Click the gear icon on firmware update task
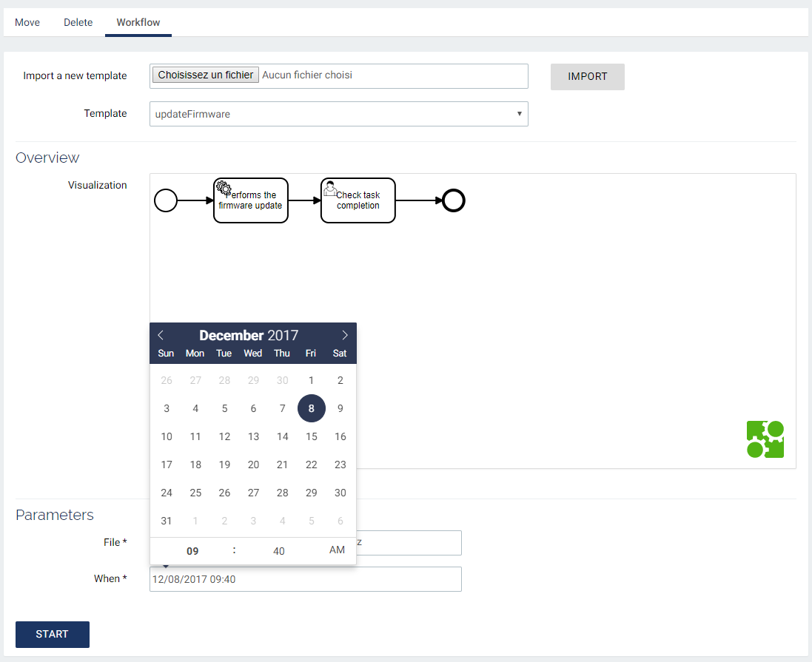812x662 pixels. tap(224, 188)
